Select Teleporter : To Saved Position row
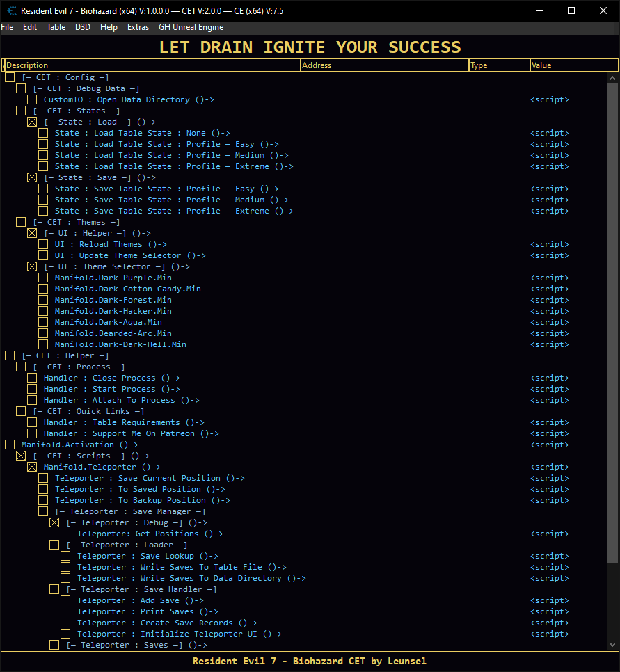This screenshot has height=672, width=620. [x=140, y=489]
